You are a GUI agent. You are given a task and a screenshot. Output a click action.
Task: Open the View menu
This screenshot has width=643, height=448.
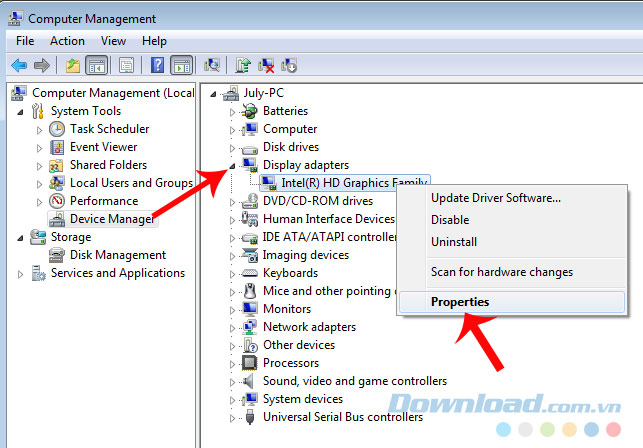tap(114, 41)
